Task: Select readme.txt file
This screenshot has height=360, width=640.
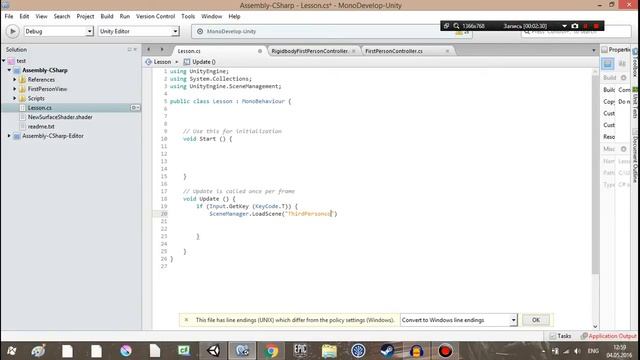Action: [41, 127]
